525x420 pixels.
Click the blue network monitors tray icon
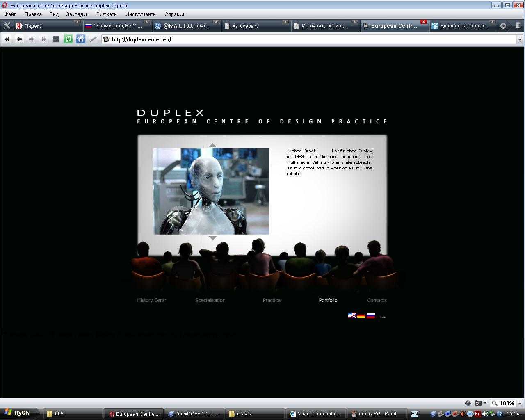pos(448,414)
